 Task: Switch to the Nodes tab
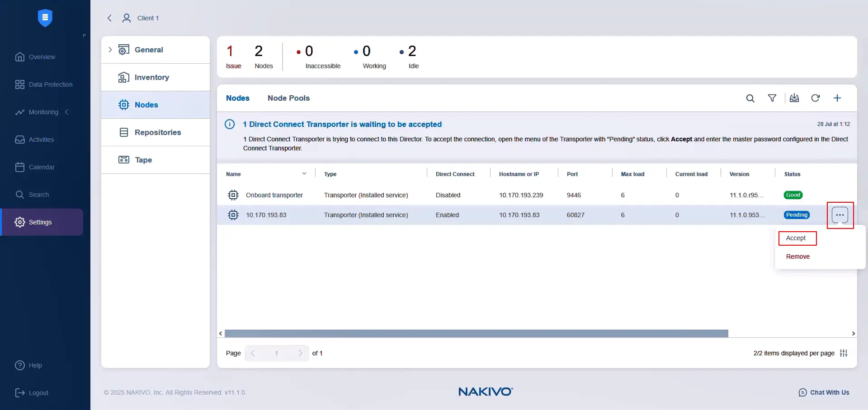tap(238, 98)
